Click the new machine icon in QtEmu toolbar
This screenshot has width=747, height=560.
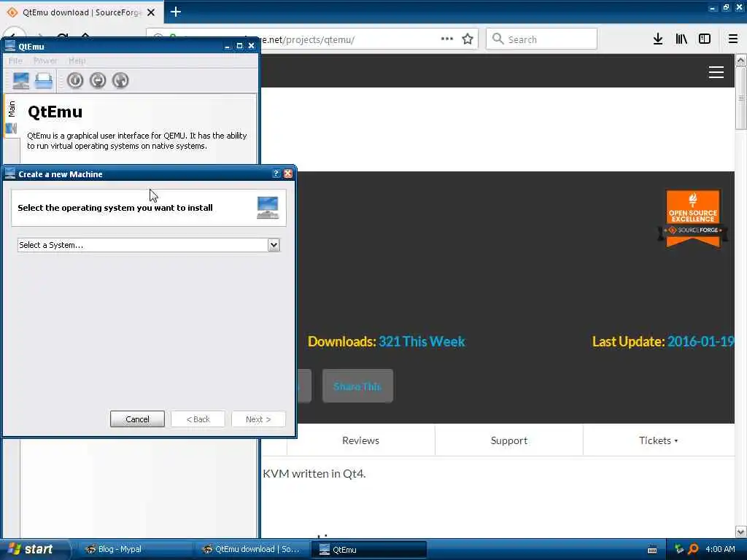pos(21,80)
